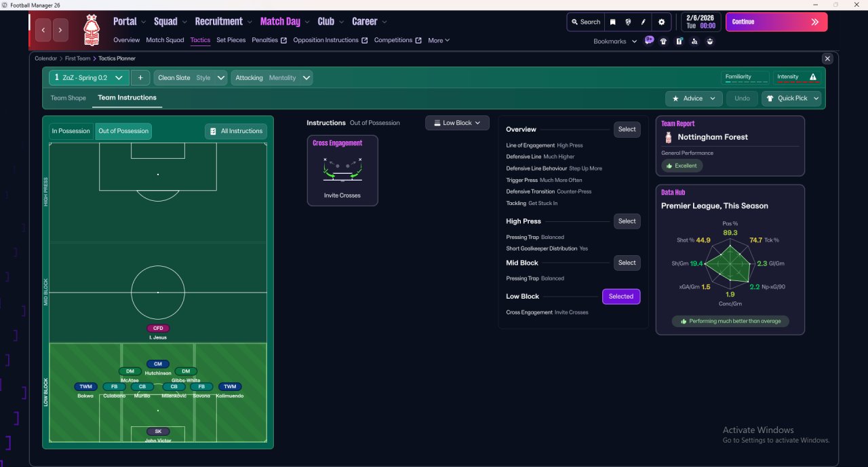Click the group people bookmark icon
This screenshot has width=868, height=467.
pos(710,41)
